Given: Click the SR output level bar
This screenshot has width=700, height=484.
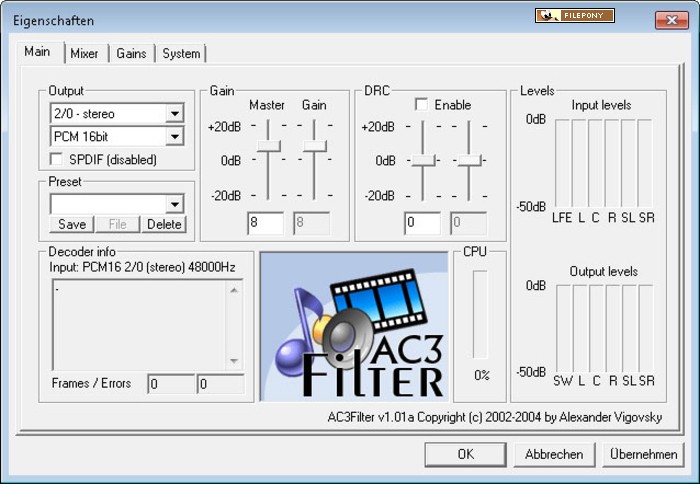Looking at the screenshot, I should point(646,329).
